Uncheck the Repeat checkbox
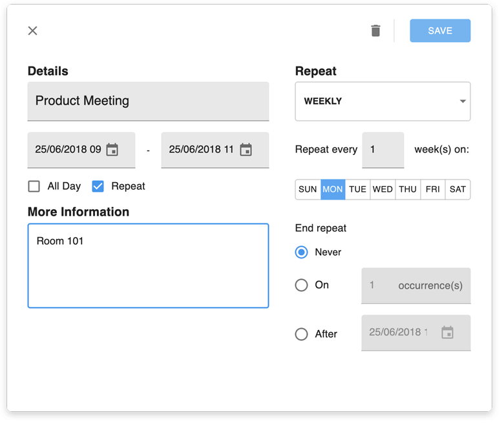 [98, 187]
